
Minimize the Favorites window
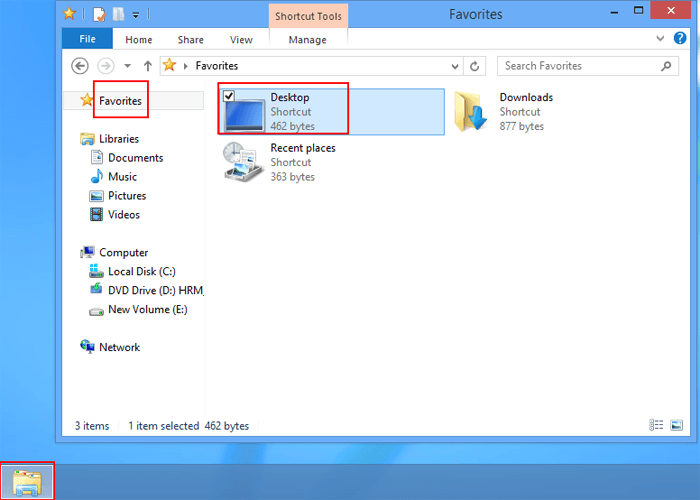614,11
